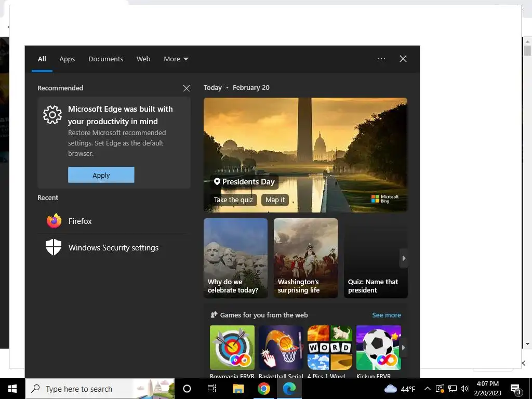Click the gear icon in the recommendation card
This screenshot has width=532, height=399.
(52, 115)
